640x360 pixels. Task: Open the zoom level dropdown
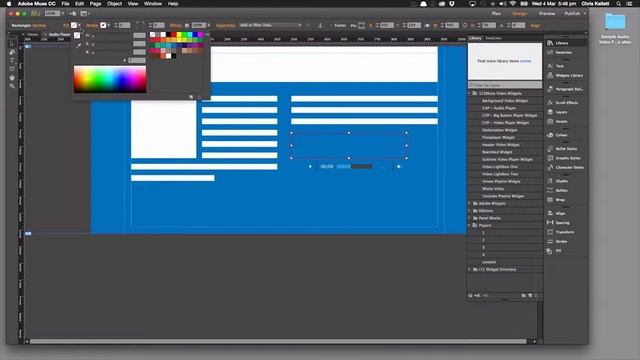point(63,13)
